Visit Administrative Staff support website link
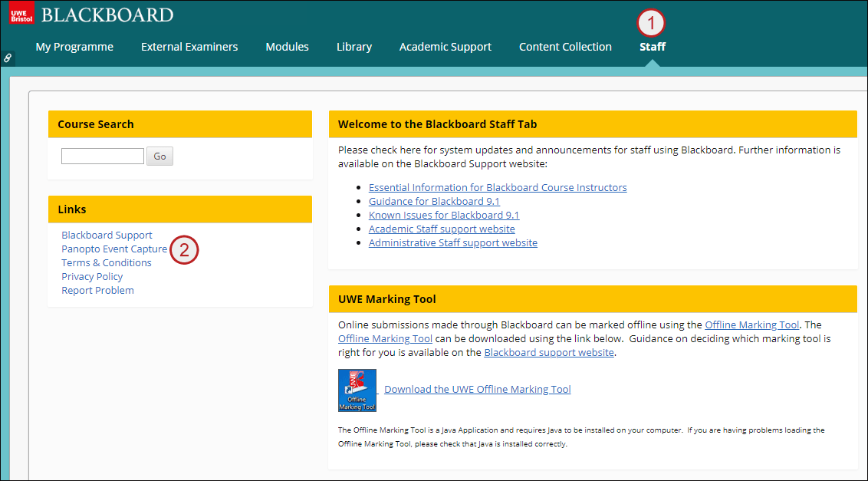 (453, 242)
